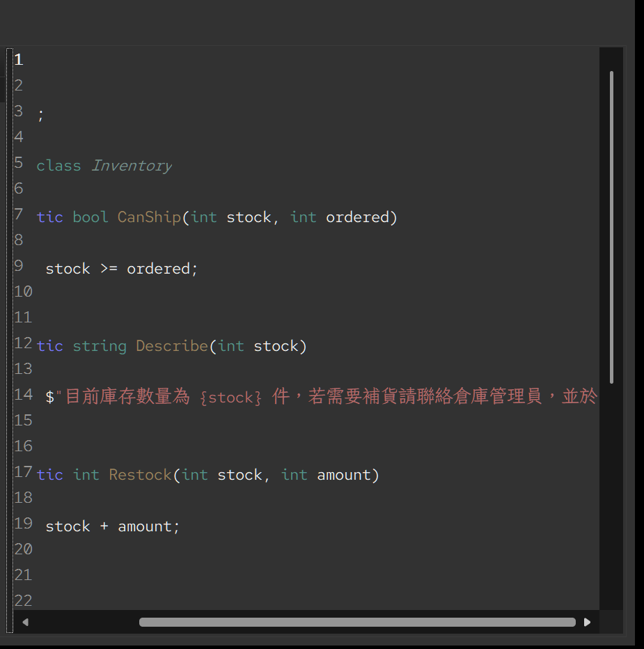The width and height of the screenshot is (644, 649).
Task: Click line number 9 in gutter
Action: [x=19, y=266]
